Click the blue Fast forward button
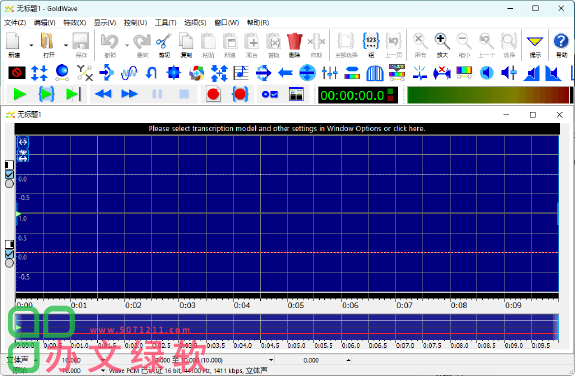Viewport: 575px width, 376px height. coord(129,95)
